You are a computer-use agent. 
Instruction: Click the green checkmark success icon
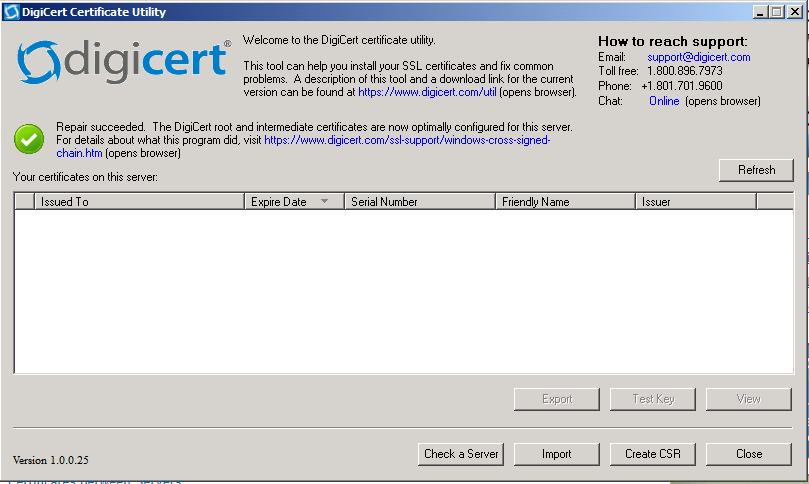(29, 139)
